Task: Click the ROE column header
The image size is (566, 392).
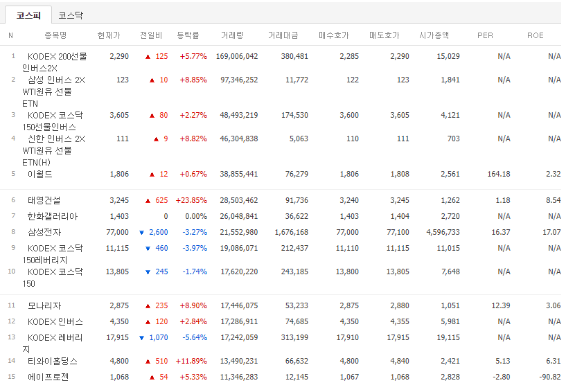Action: (x=536, y=35)
